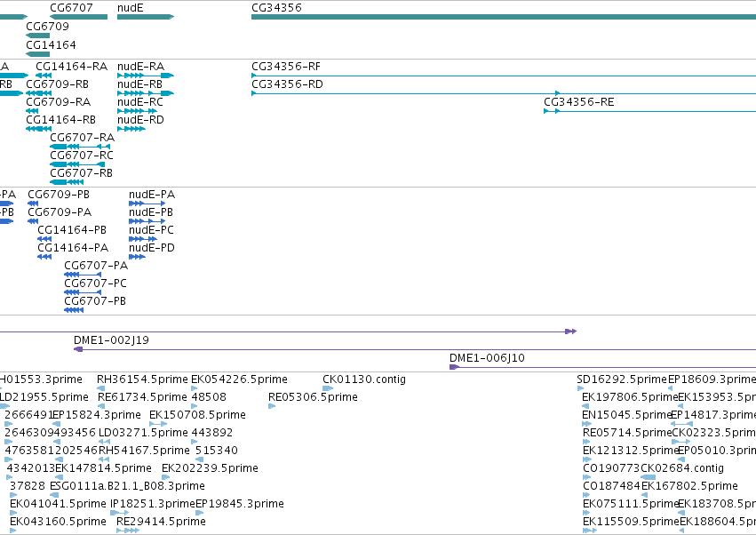Click EST EP19845.3prime

200,513
